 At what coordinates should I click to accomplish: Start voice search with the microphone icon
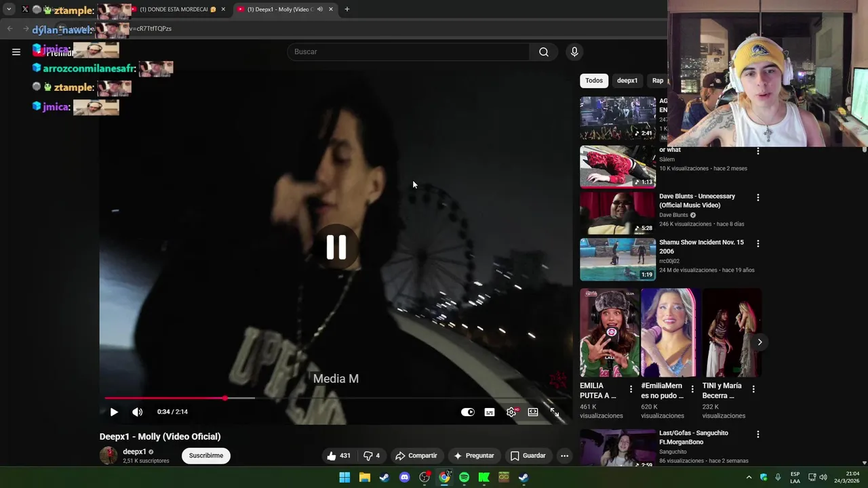[574, 52]
